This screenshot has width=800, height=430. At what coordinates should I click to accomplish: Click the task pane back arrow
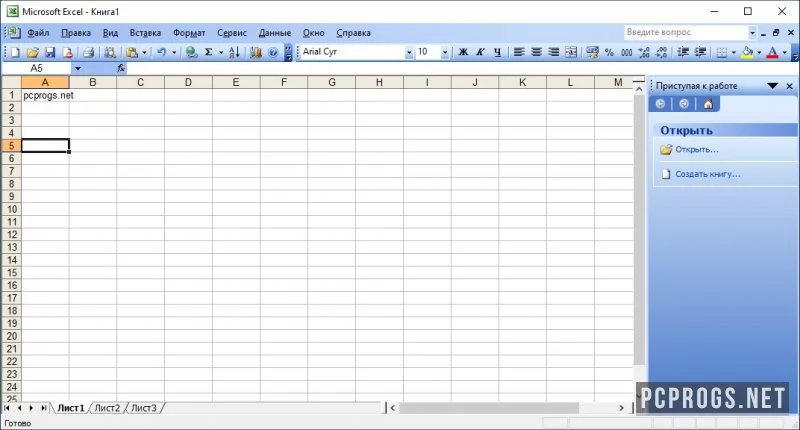tap(660, 104)
